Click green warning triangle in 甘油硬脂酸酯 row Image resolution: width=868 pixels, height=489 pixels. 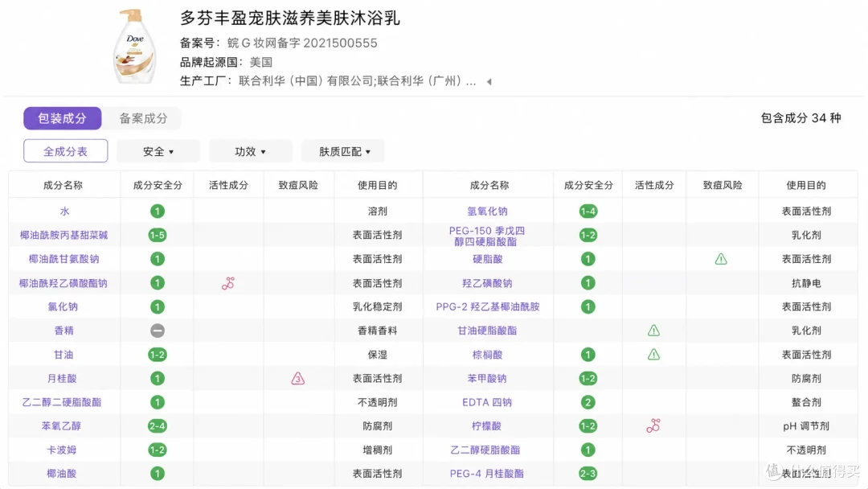(653, 331)
